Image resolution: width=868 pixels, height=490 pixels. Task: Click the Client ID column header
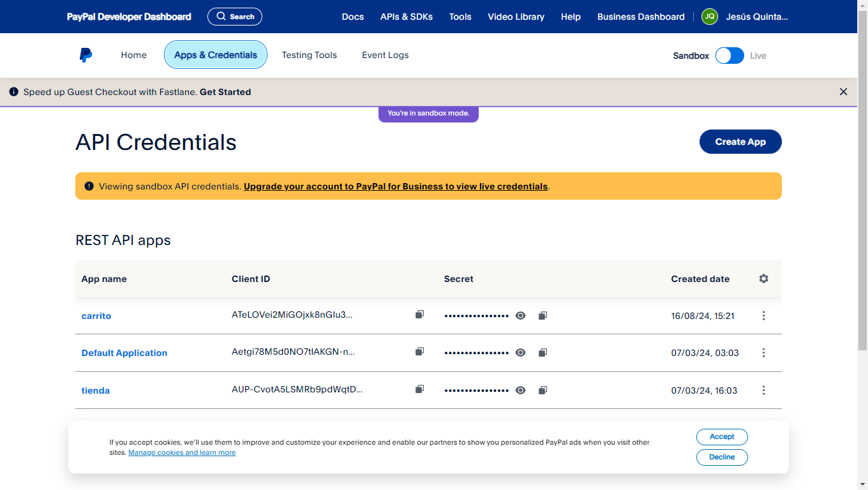(251, 279)
